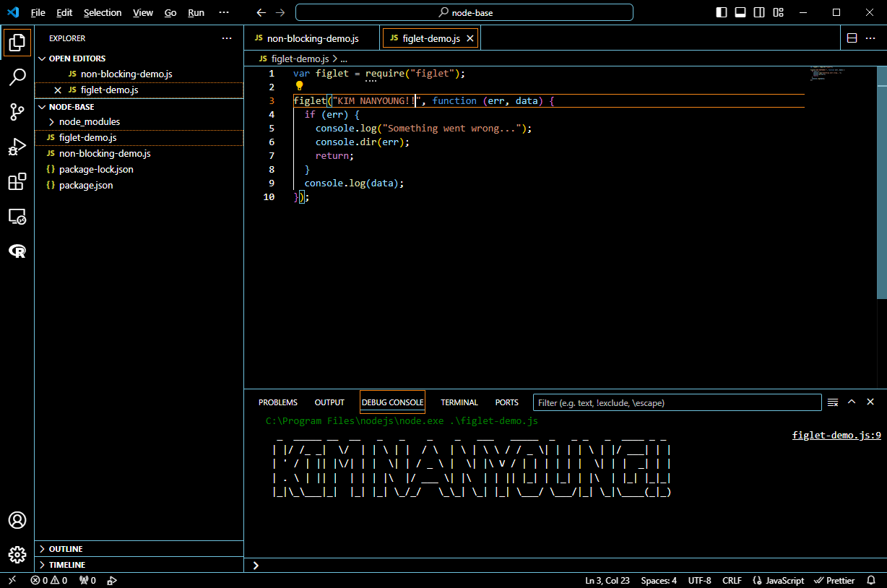Click the lightbulb code action icon
Screen dimensions: 887x588
click(300, 86)
